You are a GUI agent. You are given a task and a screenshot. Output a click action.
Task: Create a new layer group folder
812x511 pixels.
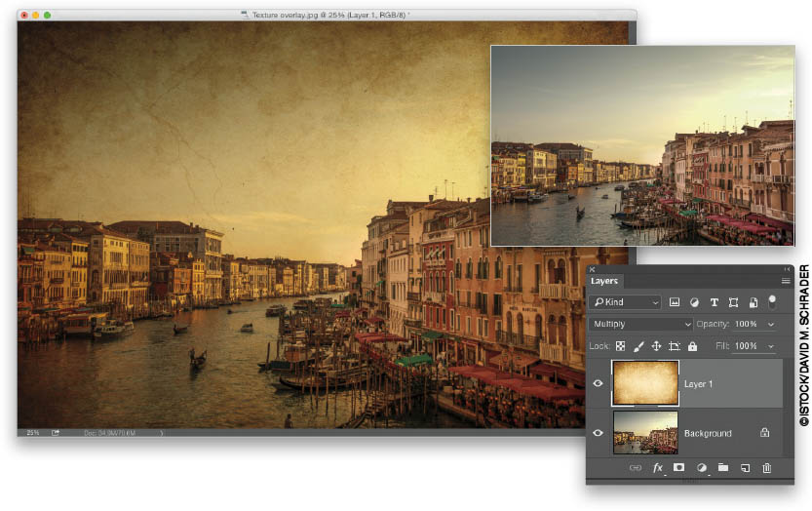tap(722, 468)
